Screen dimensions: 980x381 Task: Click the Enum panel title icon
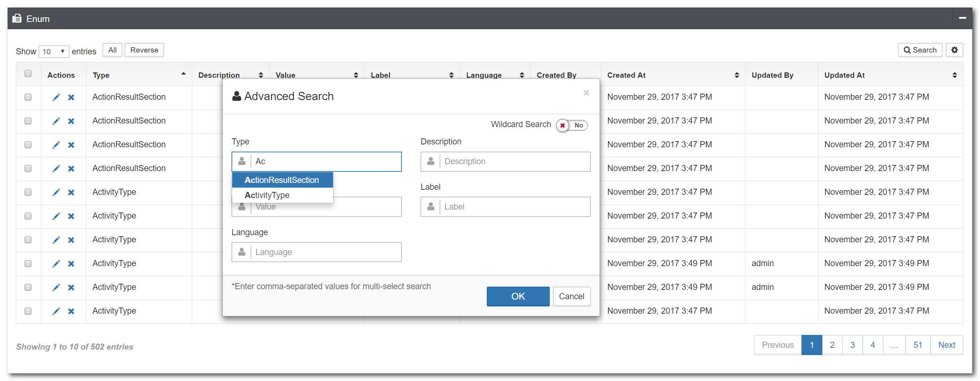coord(17,19)
